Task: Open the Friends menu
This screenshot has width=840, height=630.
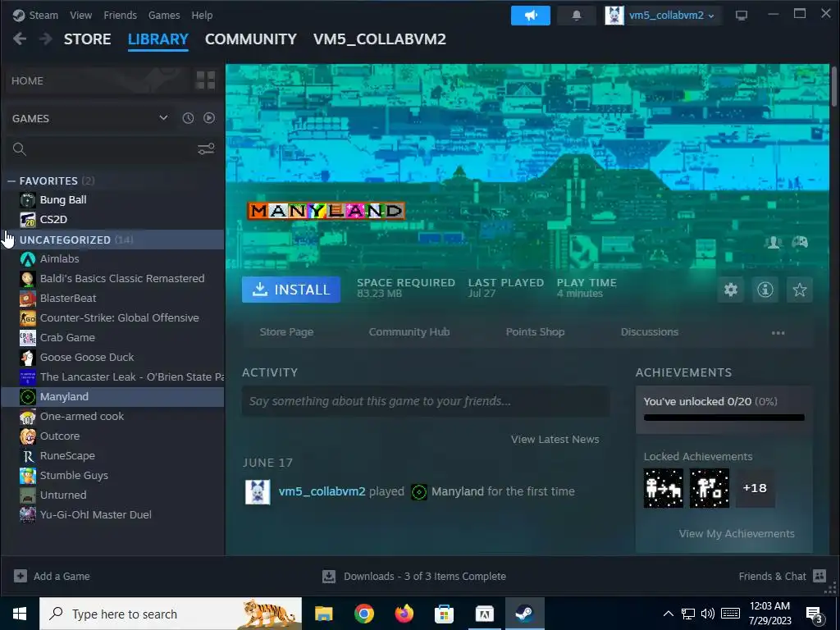Action: coord(120,15)
